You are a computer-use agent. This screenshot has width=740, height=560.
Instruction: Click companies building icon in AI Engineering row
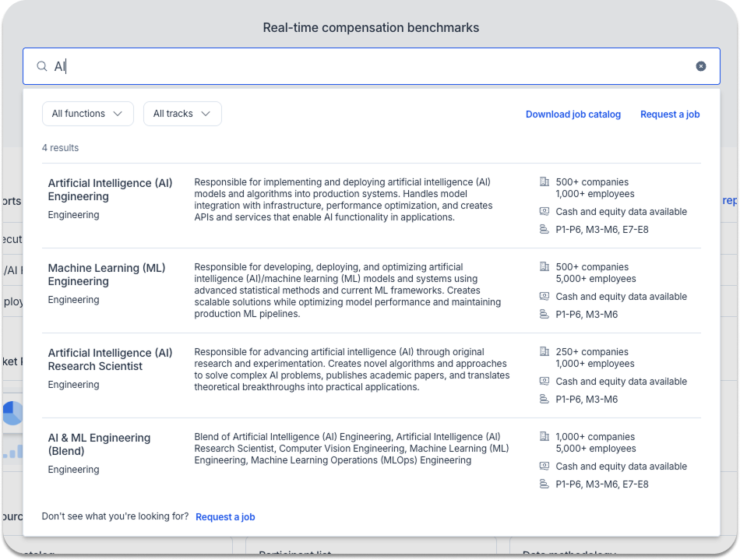click(544, 181)
